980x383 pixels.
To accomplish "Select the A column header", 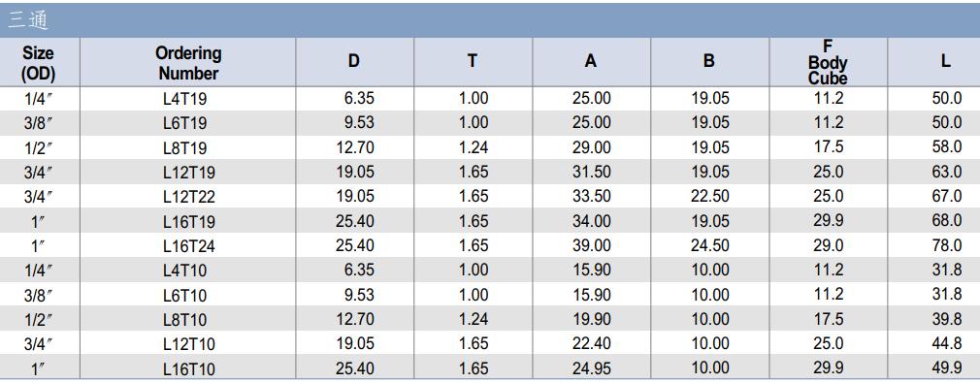I will 591,62.
